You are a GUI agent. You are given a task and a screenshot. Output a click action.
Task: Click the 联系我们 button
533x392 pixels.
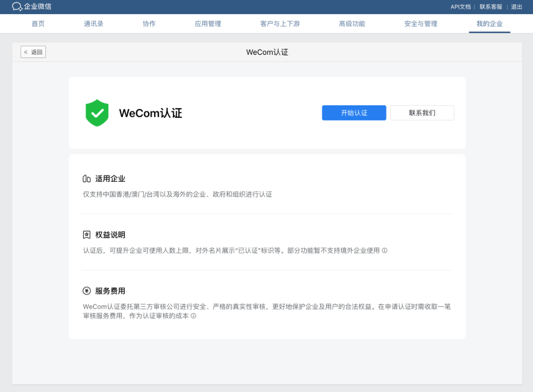[x=422, y=113]
